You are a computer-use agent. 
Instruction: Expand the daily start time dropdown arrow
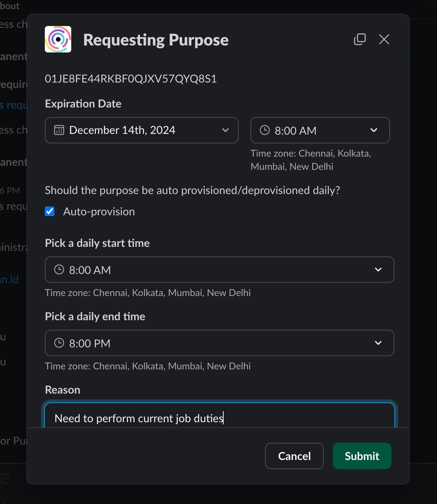tap(378, 270)
